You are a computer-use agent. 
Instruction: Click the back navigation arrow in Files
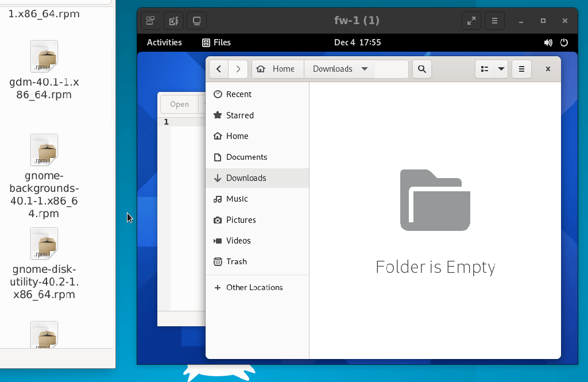coord(219,69)
